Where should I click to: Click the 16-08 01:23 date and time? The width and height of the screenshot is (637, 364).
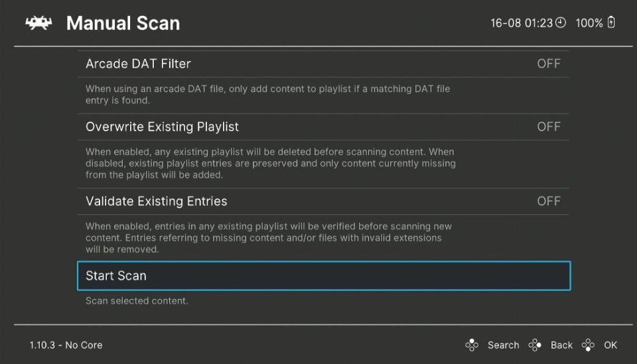click(522, 23)
